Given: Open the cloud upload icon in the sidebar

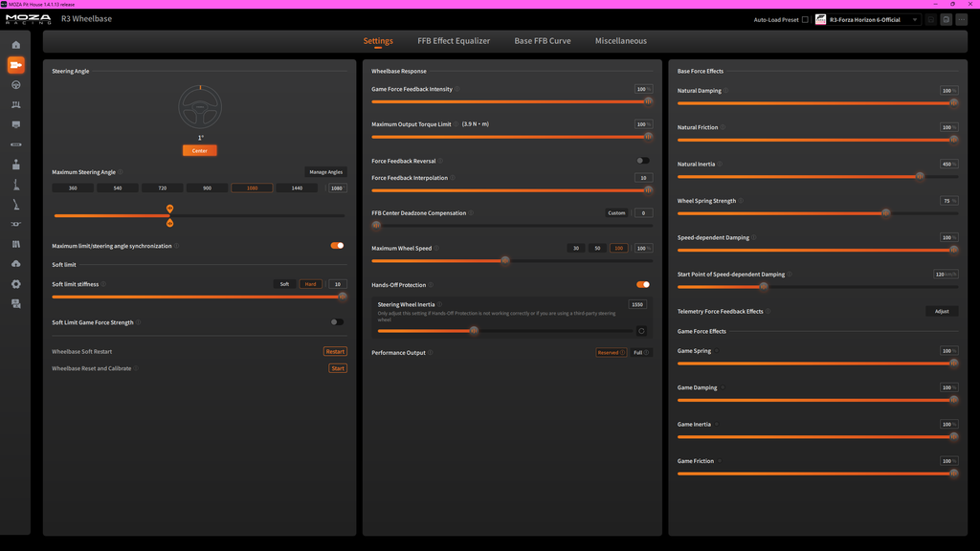Looking at the screenshot, I should [16, 264].
